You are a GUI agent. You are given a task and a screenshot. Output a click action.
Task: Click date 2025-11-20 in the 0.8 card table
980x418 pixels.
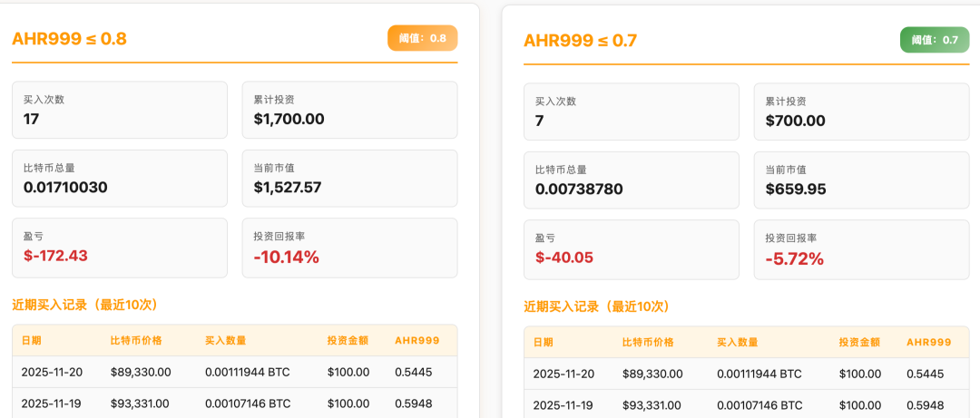52,373
